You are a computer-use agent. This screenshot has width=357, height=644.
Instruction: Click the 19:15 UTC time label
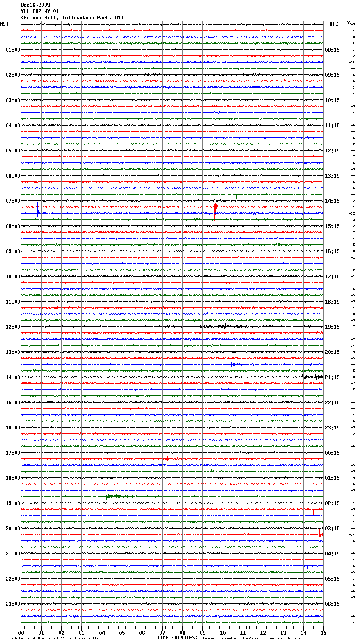[x=332, y=327]
